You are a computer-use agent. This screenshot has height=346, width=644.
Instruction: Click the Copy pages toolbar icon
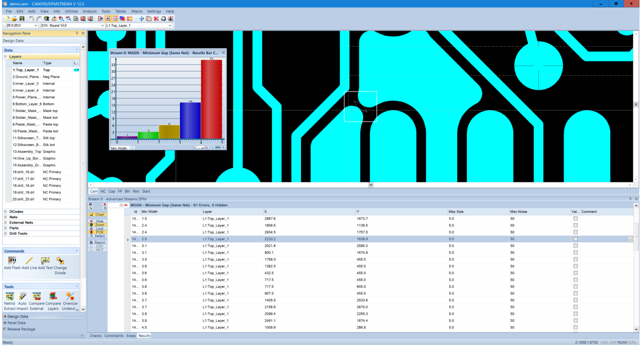coord(149,18)
